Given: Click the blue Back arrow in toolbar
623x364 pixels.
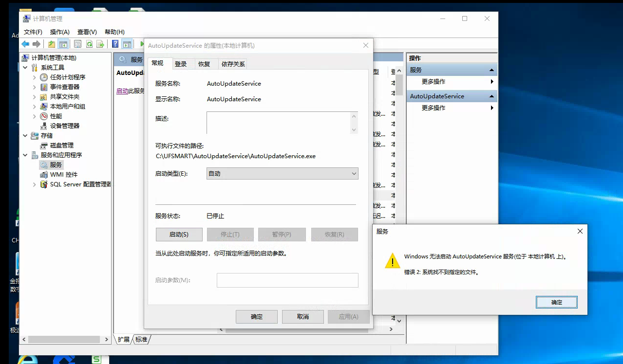Looking at the screenshot, I should point(25,44).
